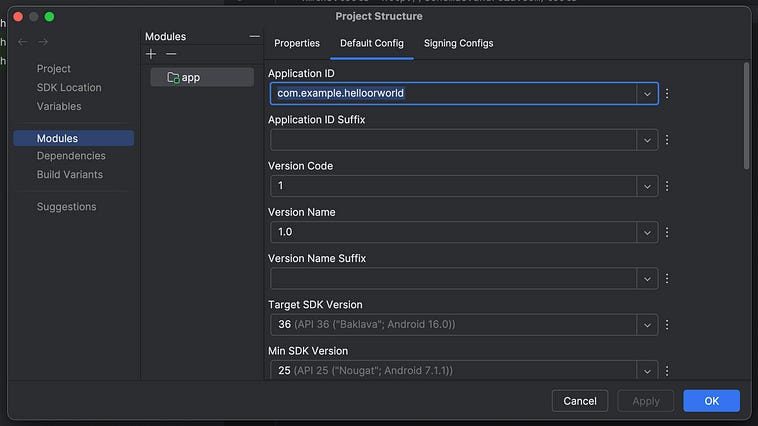Click the Cancel button
This screenshot has height=426, width=758.
[x=580, y=401]
